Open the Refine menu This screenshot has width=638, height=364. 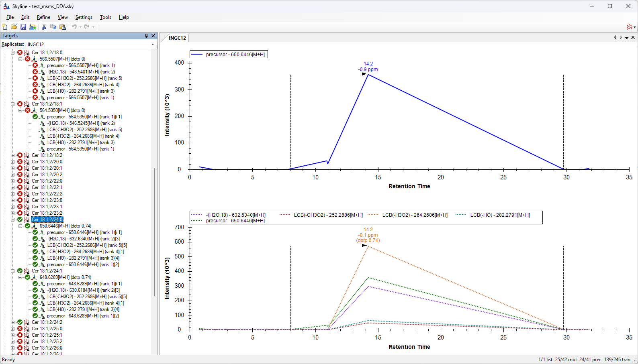pos(43,17)
